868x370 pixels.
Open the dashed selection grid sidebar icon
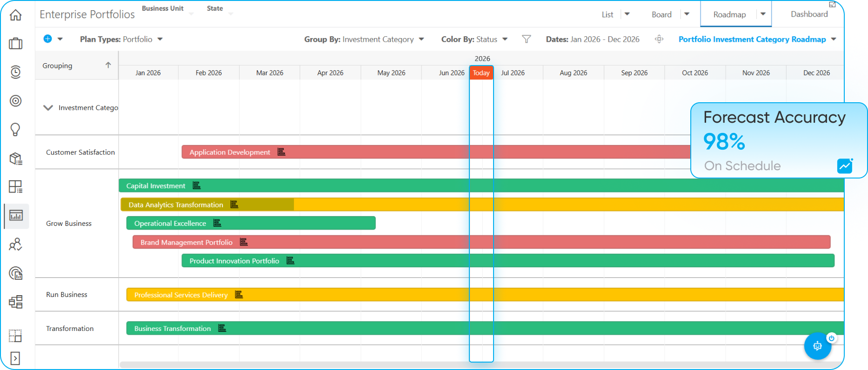point(15,336)
